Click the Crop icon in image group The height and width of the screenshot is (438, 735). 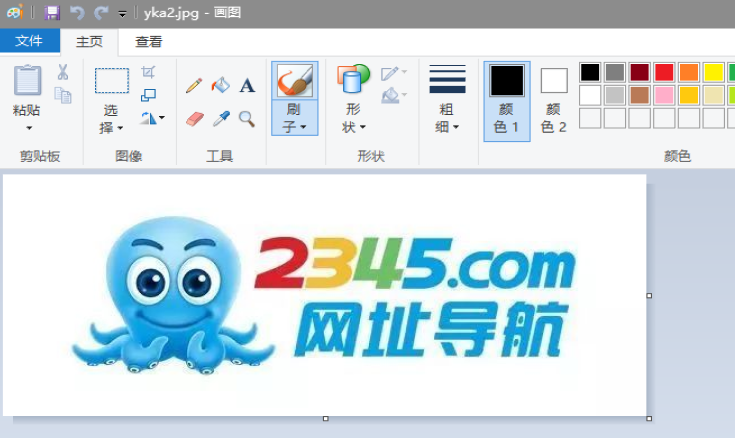148,72
